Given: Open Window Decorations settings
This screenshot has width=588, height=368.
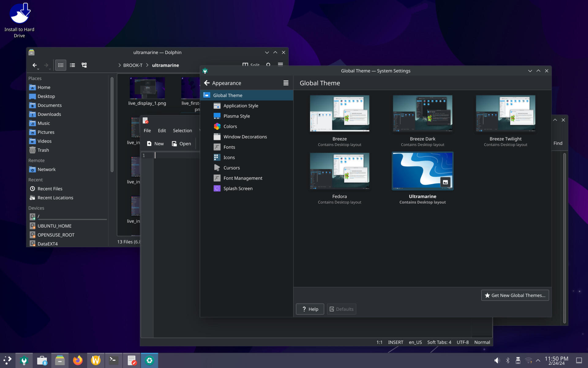Looking at the screenshot, I should coord(246,137).
